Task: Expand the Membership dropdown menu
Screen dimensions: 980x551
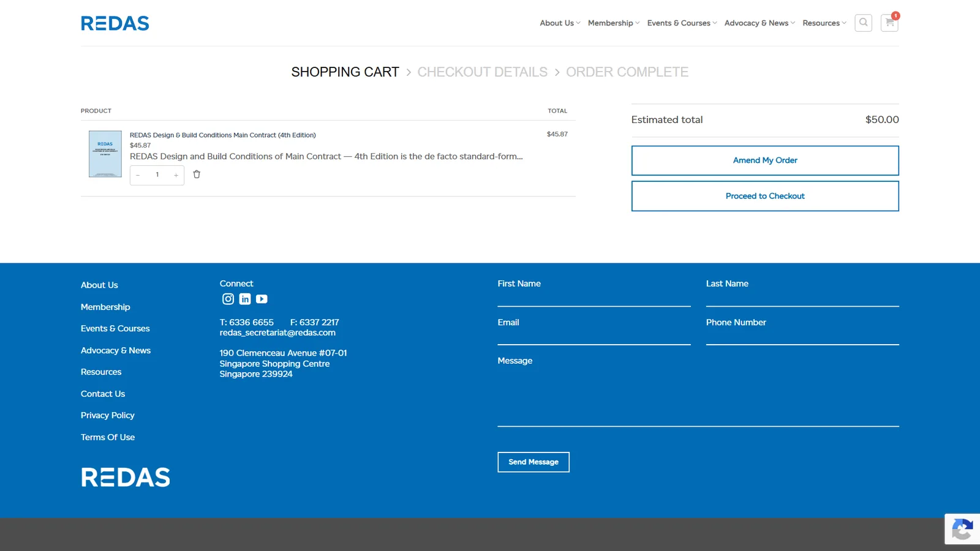Action: (614, 23)
